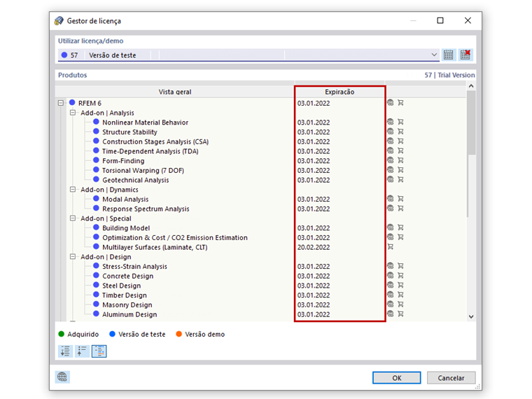Image resolution: width=532 pixels, height=399 pixels.
Task: Toggle the colored list view icon
Action: 99,351
